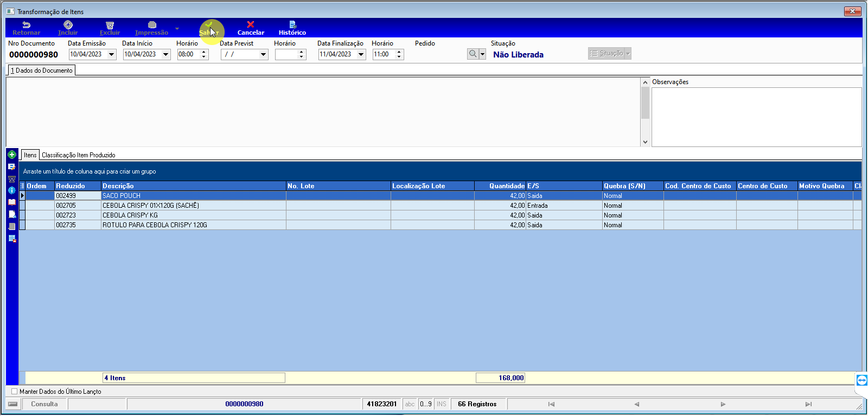The image size is (868, 416).
Task: Increase the Data Início Horário spinner
Action: [x=204, y=52]
